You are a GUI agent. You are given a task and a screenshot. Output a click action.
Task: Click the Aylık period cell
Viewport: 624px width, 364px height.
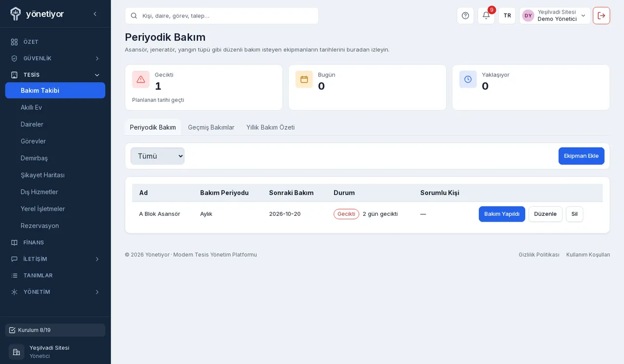pos(206,214)
